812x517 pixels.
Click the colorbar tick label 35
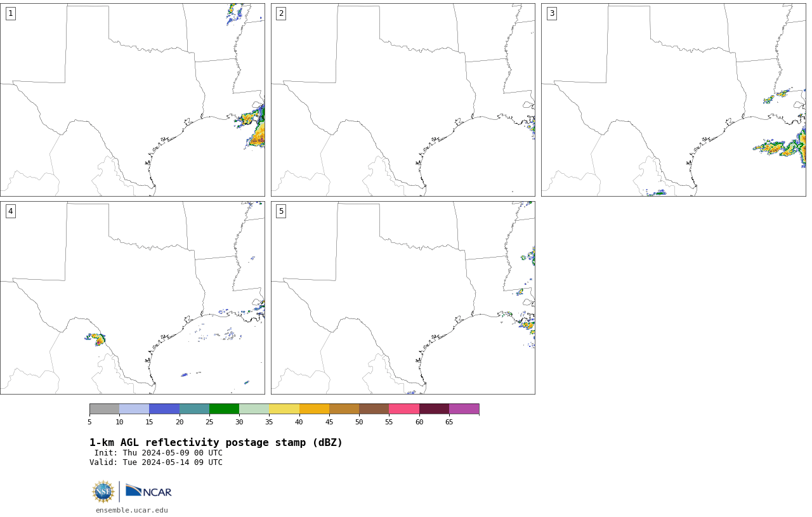click(269, 422)
